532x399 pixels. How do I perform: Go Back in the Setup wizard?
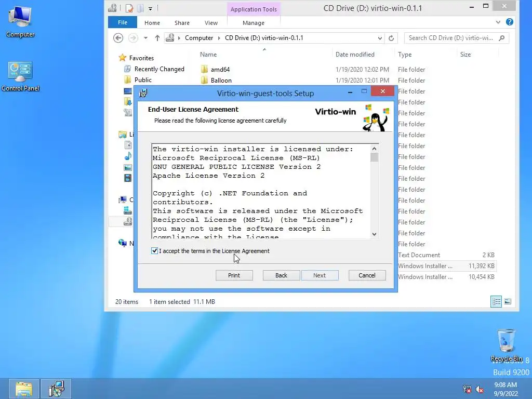pyautogui.click(x=281, y=275)
